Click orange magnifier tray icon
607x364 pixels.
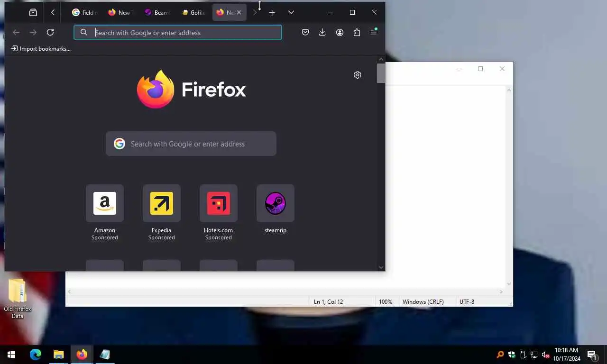coord(500,355)
